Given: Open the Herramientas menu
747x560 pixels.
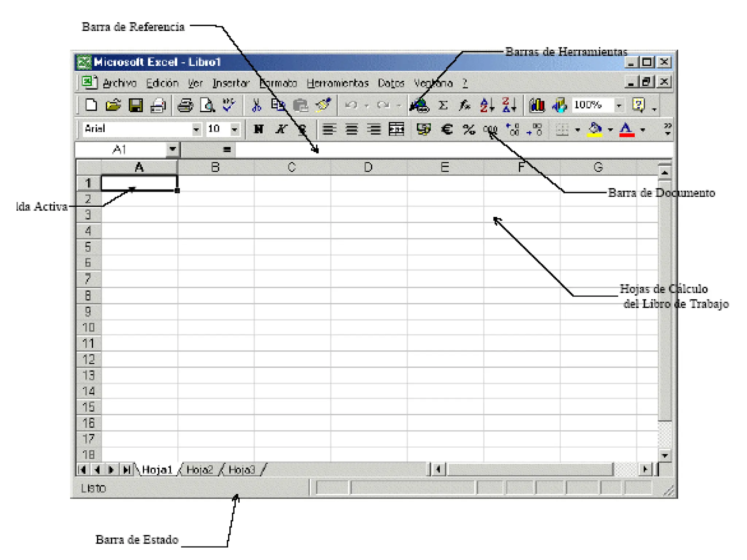Looking at the screenshot, I should click(x=337, y=83).
